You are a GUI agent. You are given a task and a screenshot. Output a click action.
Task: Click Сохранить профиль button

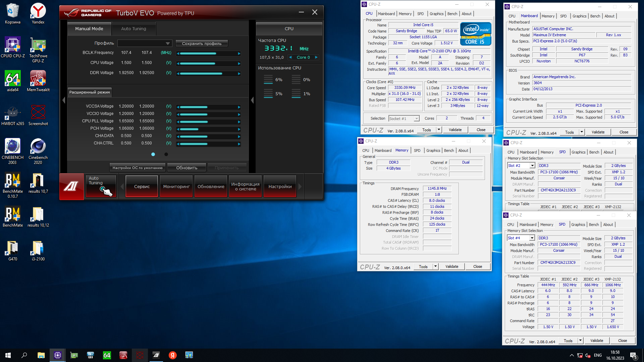click(202, 44)
